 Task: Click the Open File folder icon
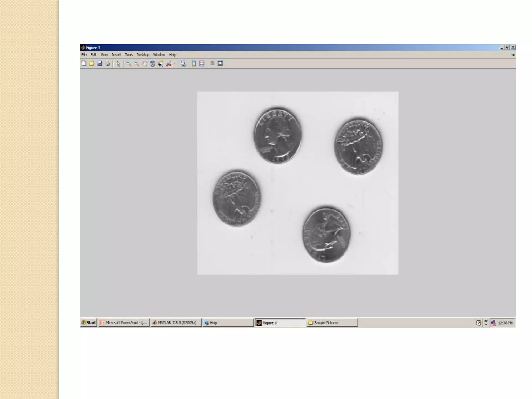click(91, 63)
